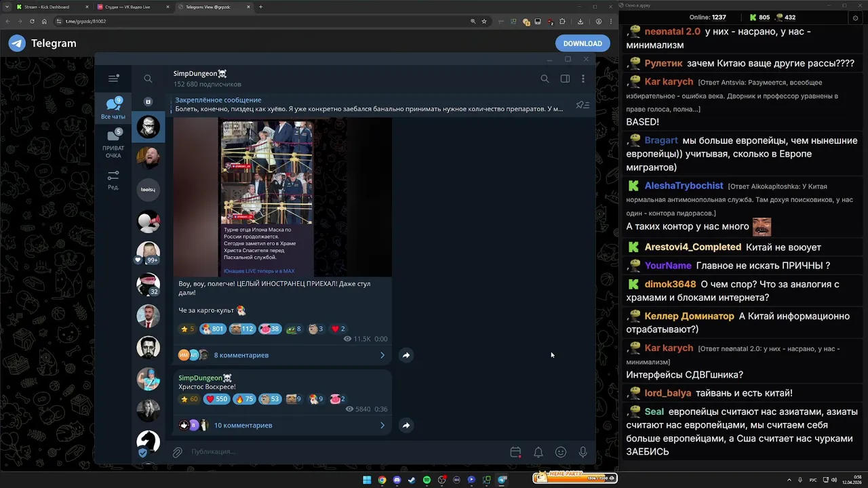The width and height of the screenshot is (868, 488).
Task: Show hidden system tray icons chevron
Action: (x=789, y=480)
